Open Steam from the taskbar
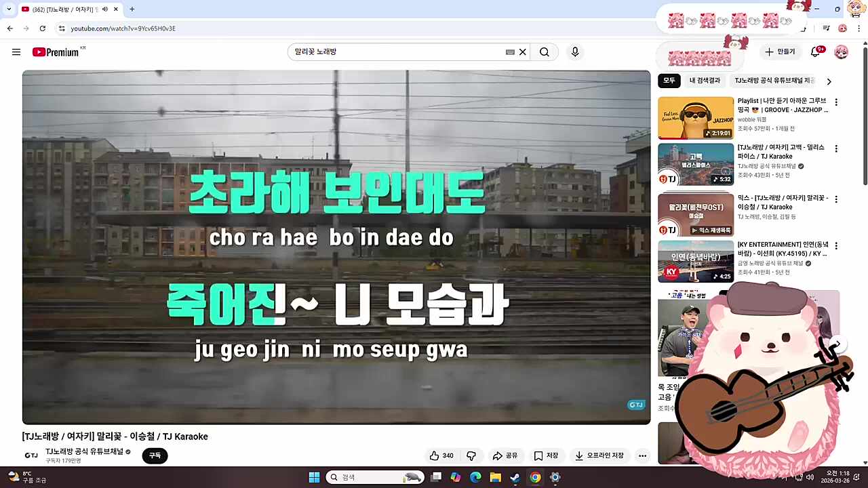This screenshot has height=488, width=868. 515,477
